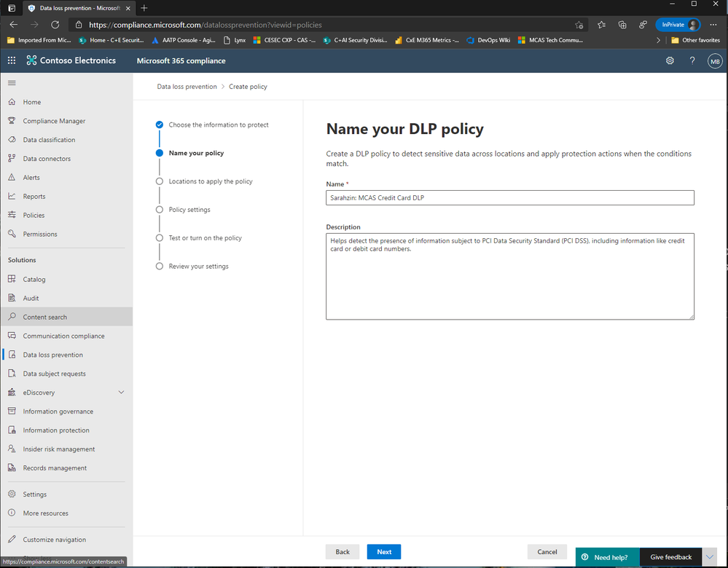The height and width of the screenshot is (568, 728).
Task: Expand the eDiscovery chevron
Action: point(121,392)
